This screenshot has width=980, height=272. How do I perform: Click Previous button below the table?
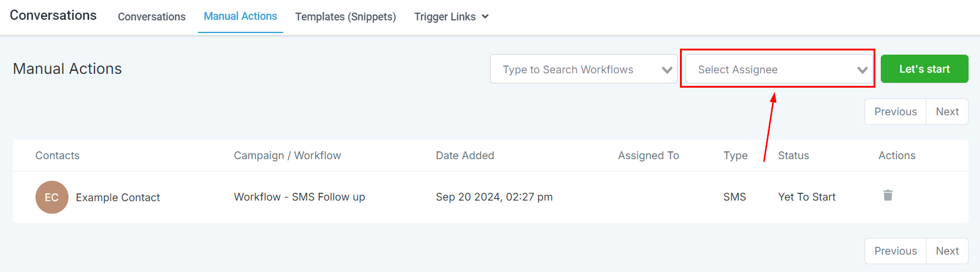[895, 251]
